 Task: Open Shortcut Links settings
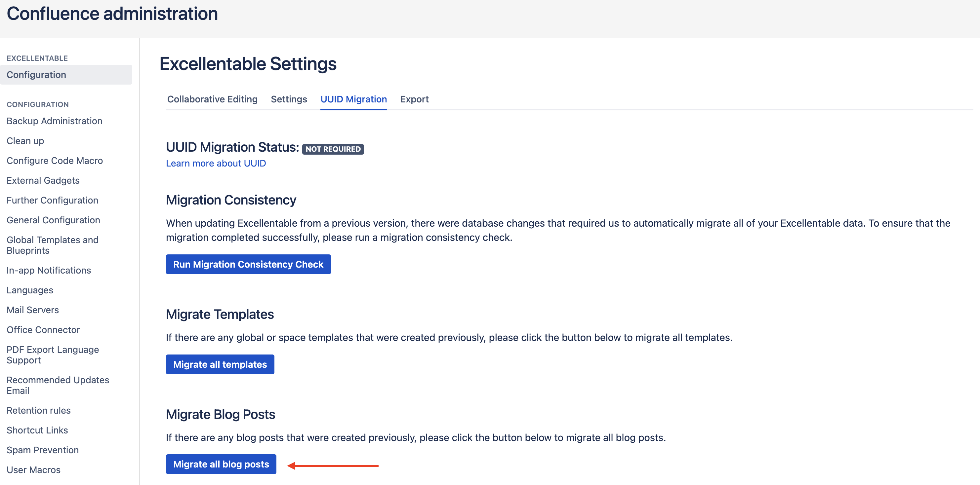[37, 430]
